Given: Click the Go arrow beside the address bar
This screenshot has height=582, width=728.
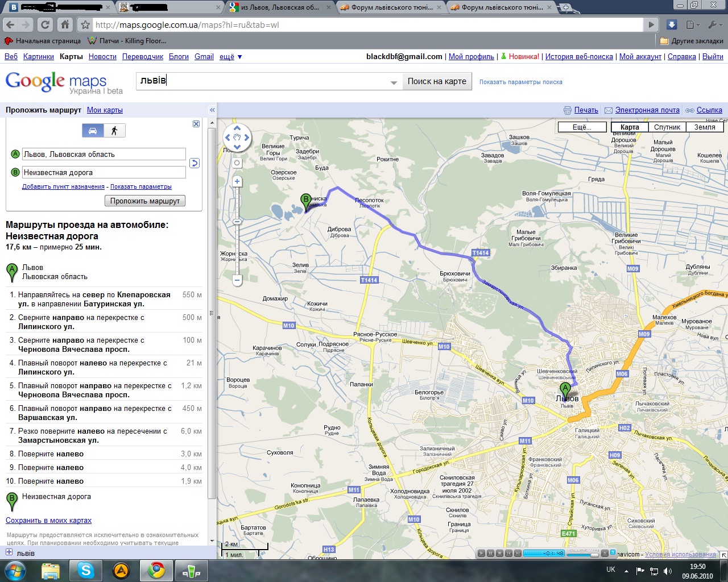Looking at the screenshot, I should click(x=652, y=25).
